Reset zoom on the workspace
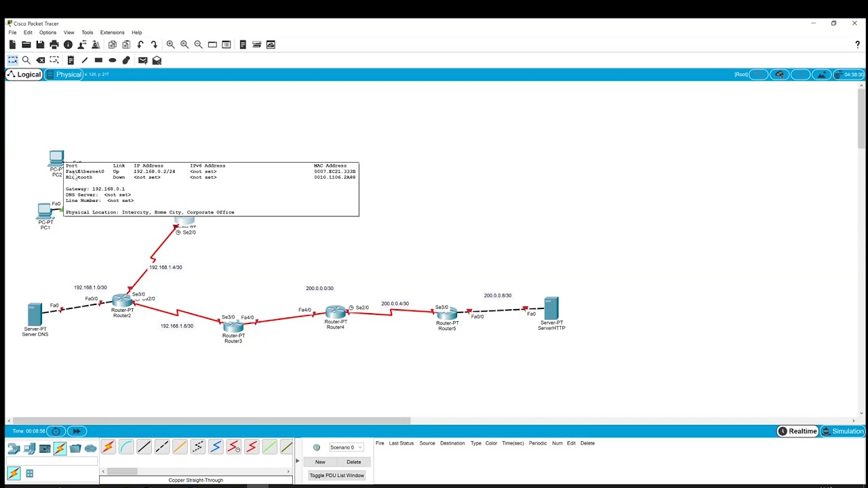Viewport: 868px width, 488px height. click(184, 45)
